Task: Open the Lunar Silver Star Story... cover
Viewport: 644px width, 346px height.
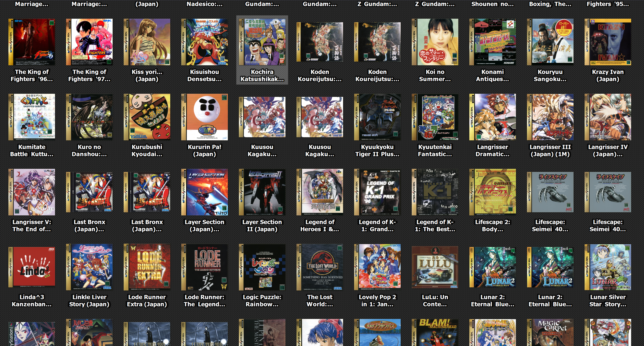Action: (x=608, y=267)
